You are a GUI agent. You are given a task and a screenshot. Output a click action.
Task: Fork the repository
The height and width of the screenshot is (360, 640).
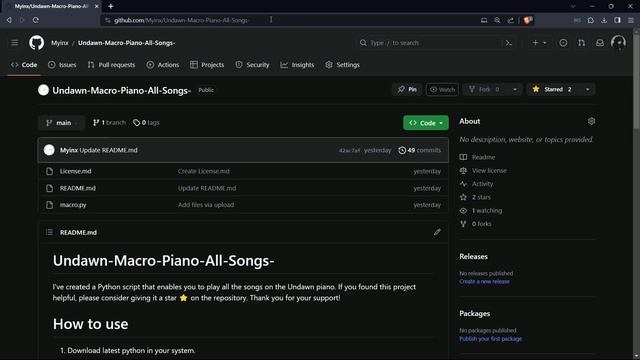485,89
